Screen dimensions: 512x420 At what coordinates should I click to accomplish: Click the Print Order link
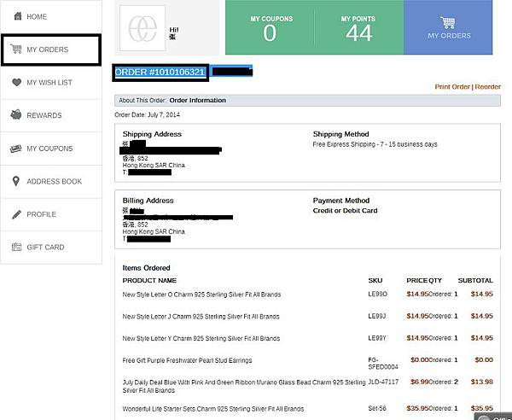(452, 87)
